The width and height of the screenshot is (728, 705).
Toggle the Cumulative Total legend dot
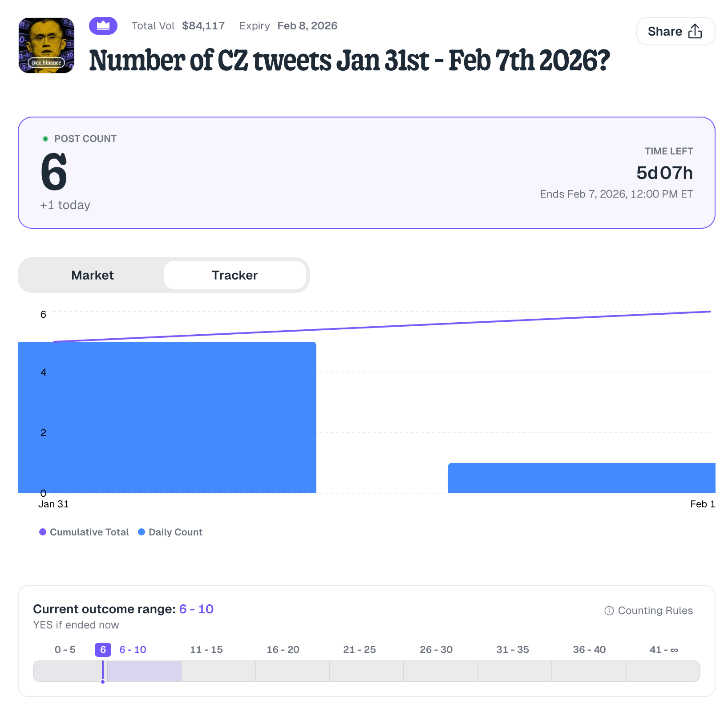[x=43, y=532]
